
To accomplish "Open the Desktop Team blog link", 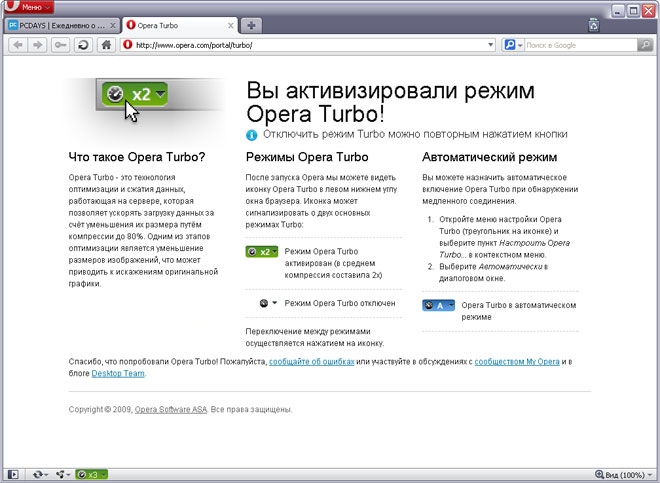I will coord(118,374).
